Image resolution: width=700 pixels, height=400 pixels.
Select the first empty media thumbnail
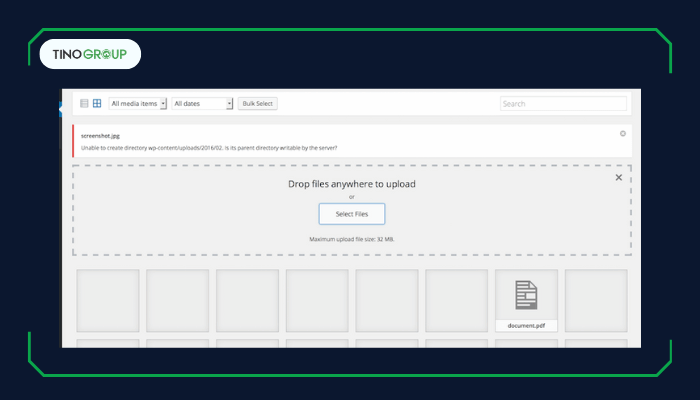pyautogui.click(x=107, y=300)
